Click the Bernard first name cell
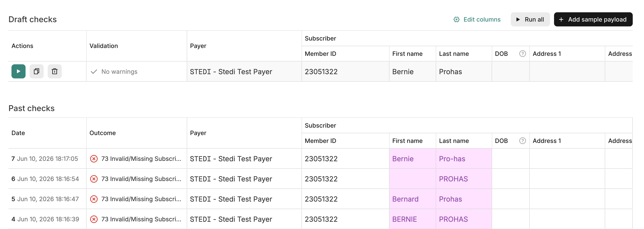The height and width of the screenshot is (229, 644). [413, 199]
